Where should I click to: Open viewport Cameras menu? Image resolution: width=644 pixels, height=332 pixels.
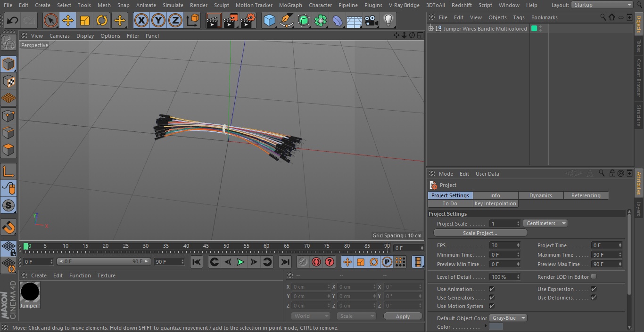[59, 36]
